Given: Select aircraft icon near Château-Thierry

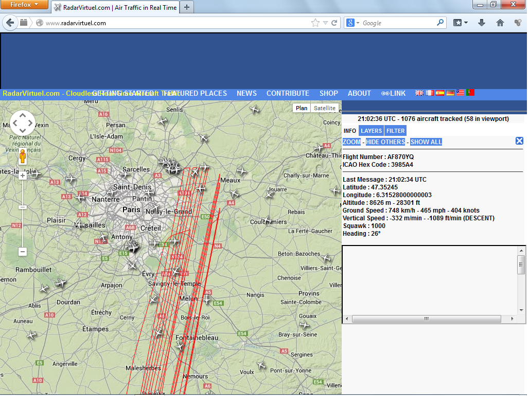Looking at the screenshot, I should click(x=319, y=148).
